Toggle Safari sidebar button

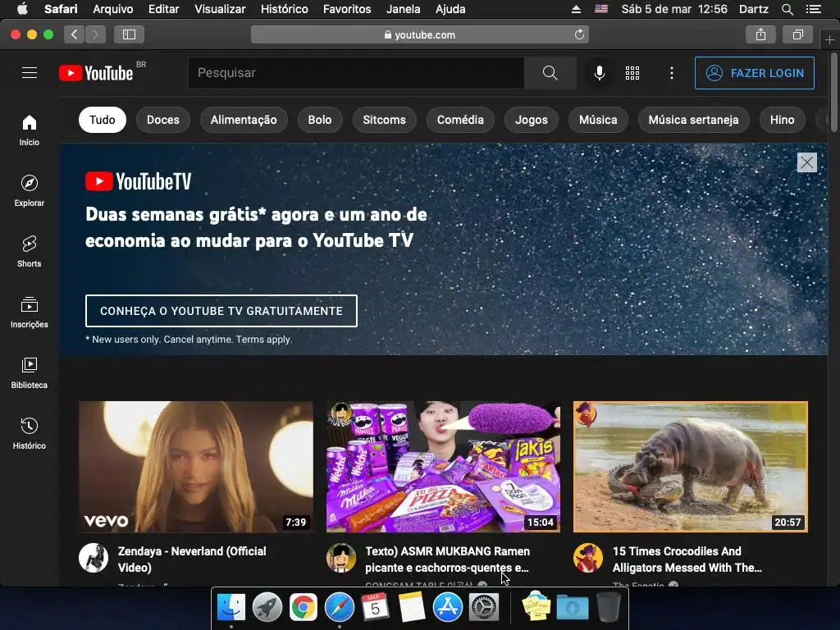129,34
